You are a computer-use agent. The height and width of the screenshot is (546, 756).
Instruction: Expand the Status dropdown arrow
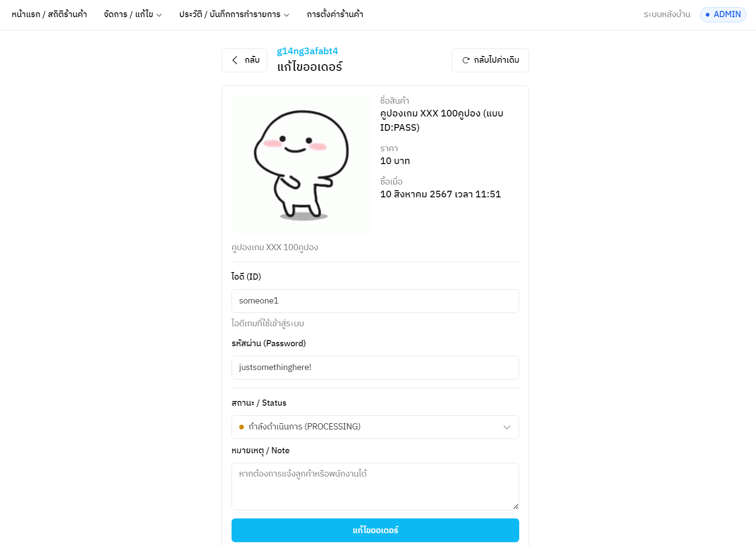pos(507,427)
